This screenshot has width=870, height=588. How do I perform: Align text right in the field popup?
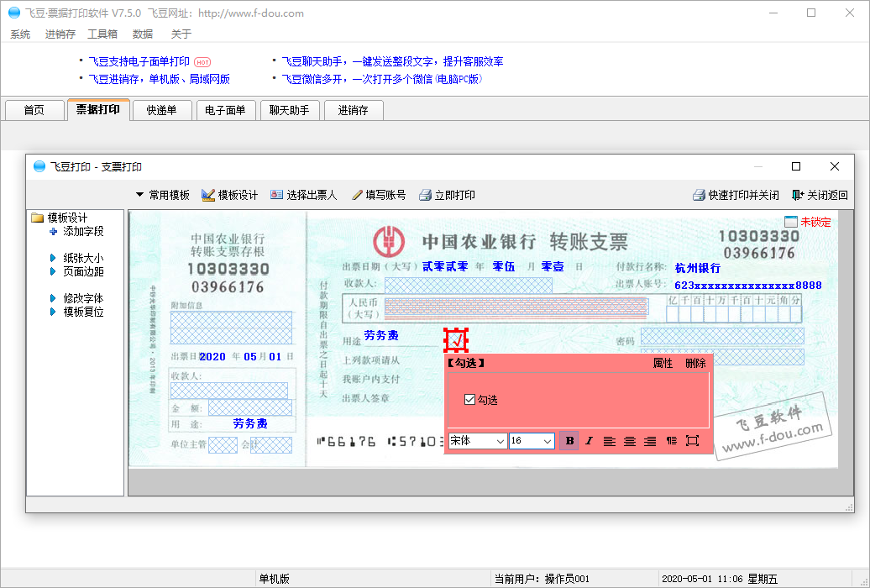650,441
